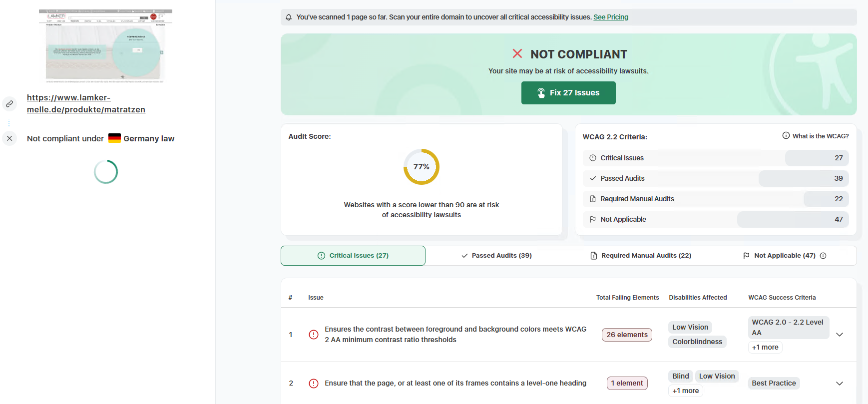This screenshot has height=404, width=868.
Task: Click the info icon beside What is the WCAG
Action: [786, 136]
